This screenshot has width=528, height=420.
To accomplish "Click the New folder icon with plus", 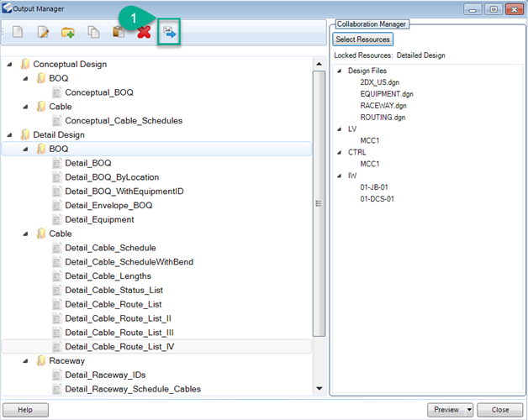I will tap(68, 33).
